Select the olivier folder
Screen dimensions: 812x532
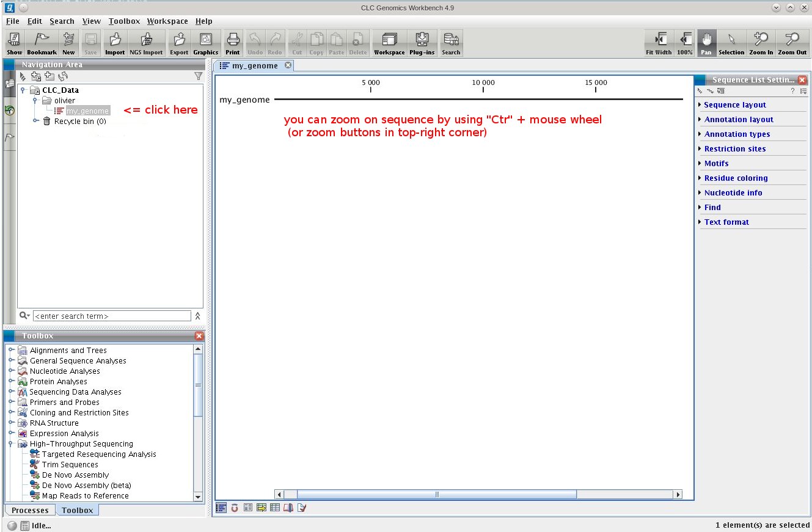point(65,101)
